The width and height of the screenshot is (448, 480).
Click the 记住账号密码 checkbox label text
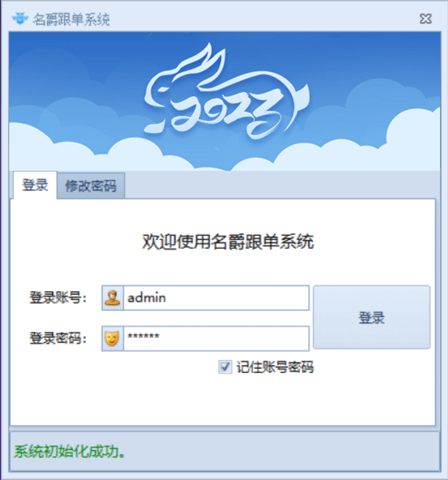pyautogui.click(x=275, y=367)
